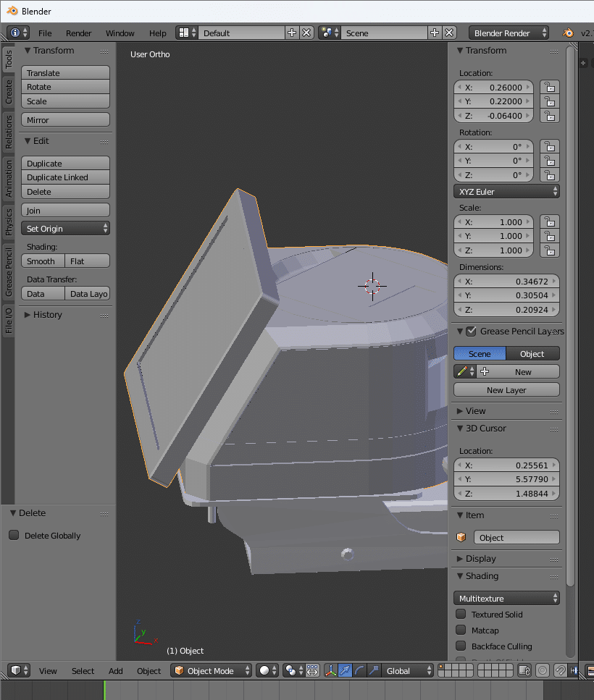594x700 pixels.
Task: Click the Item name field 'Object'
Action: point(516,538)
